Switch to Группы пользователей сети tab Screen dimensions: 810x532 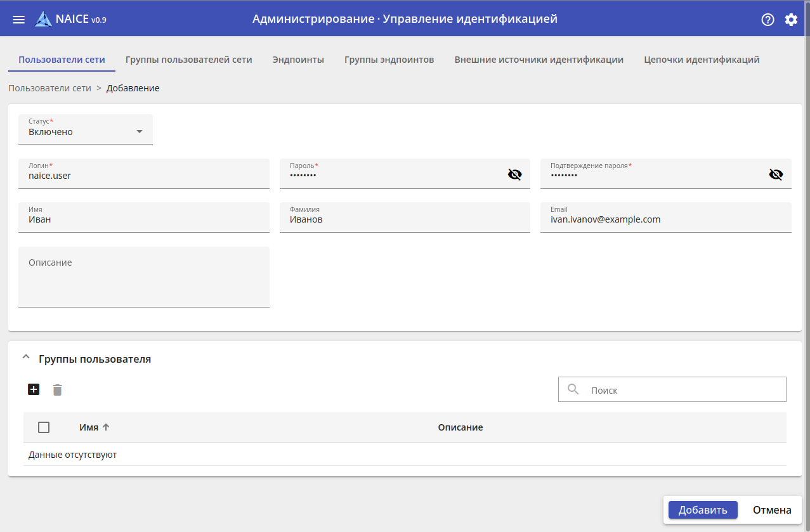click(x=189, y=60)
